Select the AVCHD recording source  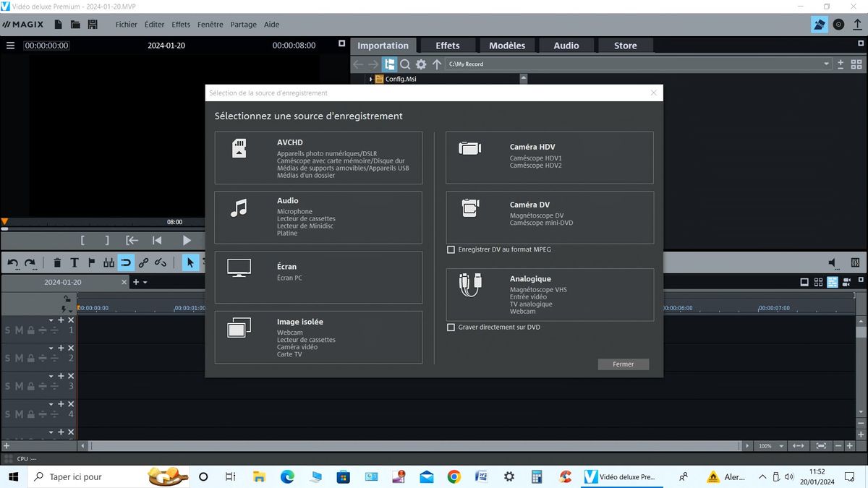pyautogui.click(x=318, y=158)
